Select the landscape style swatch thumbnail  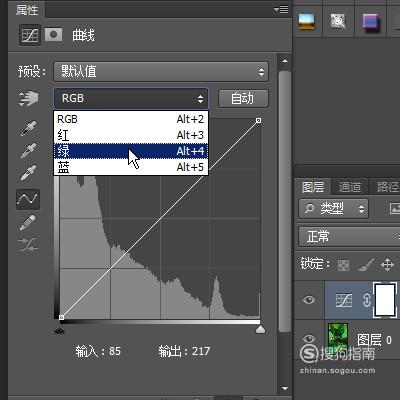pyautogui.click(x=306, y=22)
